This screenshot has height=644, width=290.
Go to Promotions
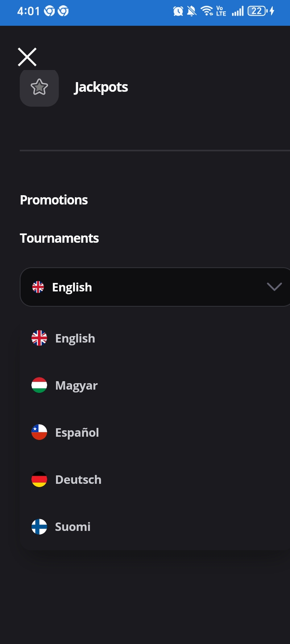click(x=54, y=200)
